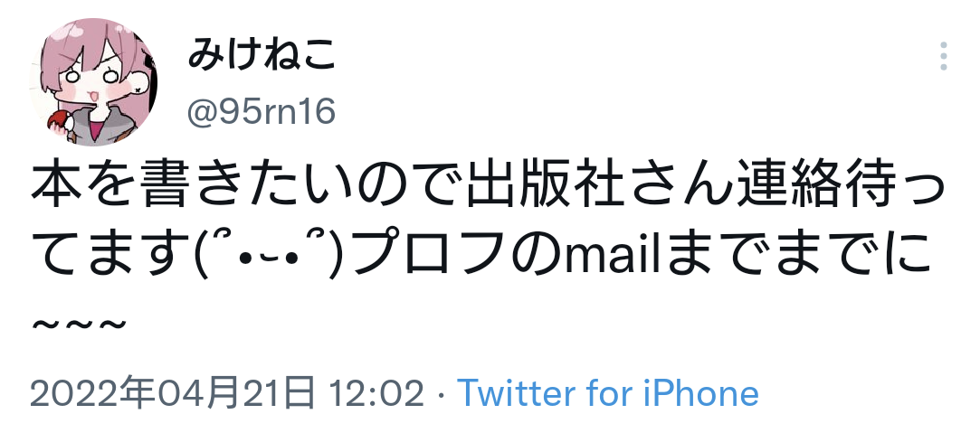Image resolution: width=980 pixels, height=433 pixels.
Task: Click the 12:02 post time
Action: (x=376, y=393)
